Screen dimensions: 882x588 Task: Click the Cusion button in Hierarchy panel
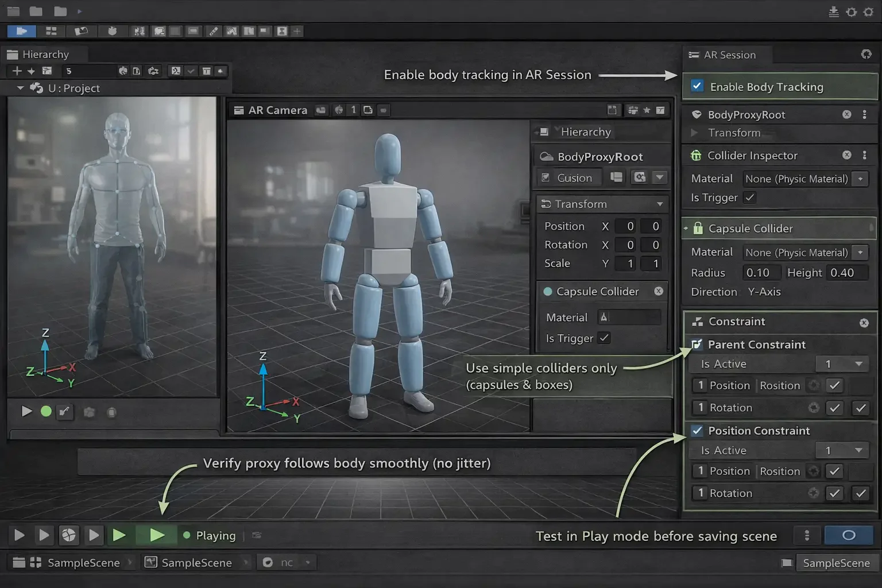[x=568, y=177]
